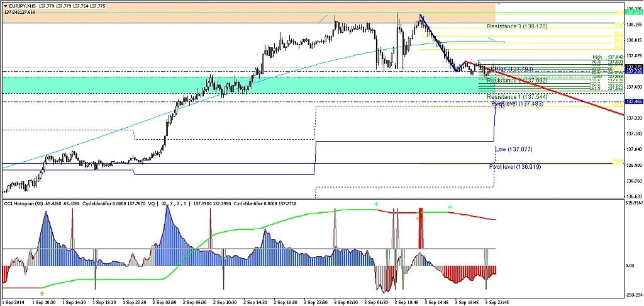
Task: Click the orange up arrow at chart bottom-left
Action: point(42,293)
